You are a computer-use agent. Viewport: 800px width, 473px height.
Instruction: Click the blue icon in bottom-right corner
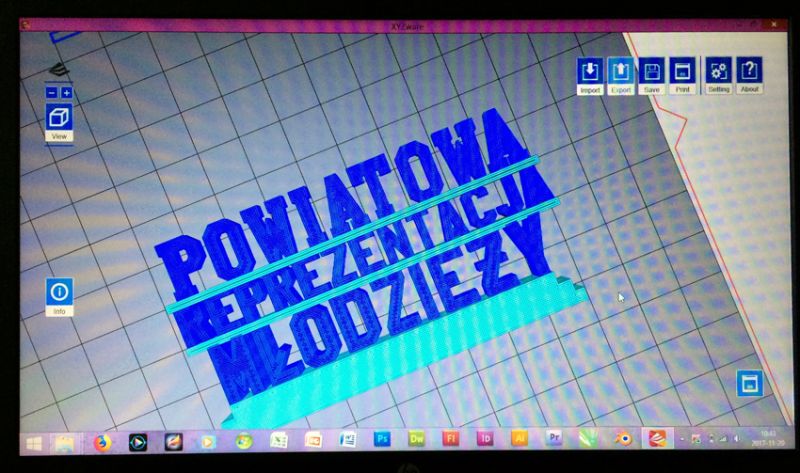pyautogui.click(x=749, y=383)
